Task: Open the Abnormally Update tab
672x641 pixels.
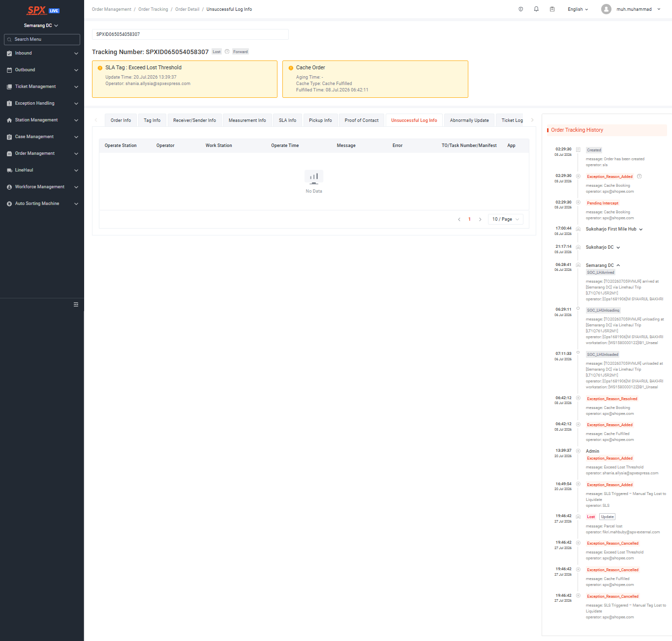Action: point(469,120)
